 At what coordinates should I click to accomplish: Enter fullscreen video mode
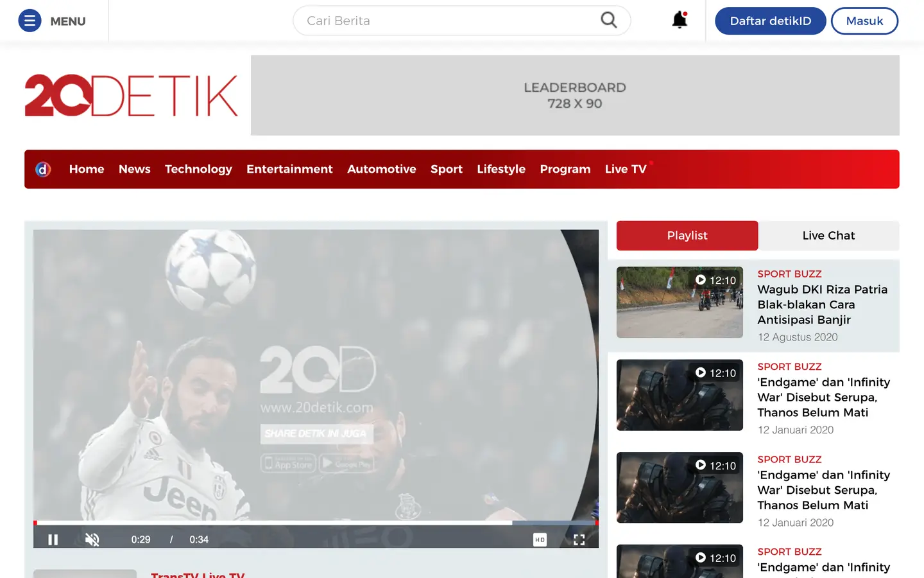click(x=579, y=540)
